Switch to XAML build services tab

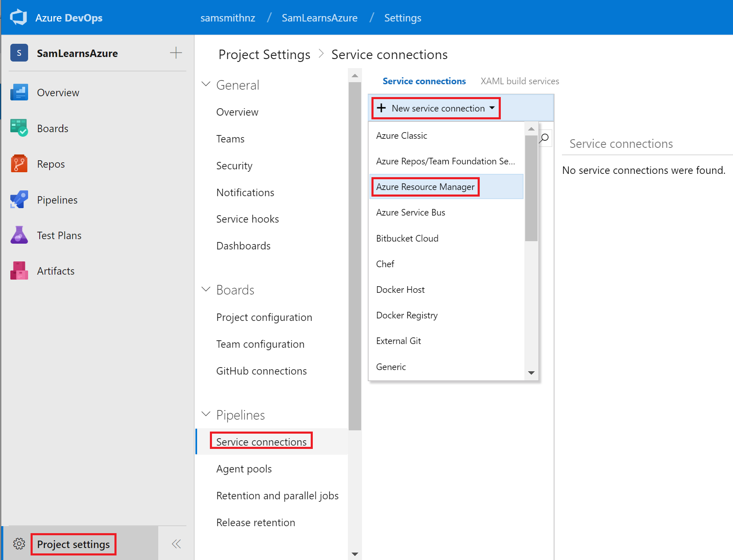519,81
